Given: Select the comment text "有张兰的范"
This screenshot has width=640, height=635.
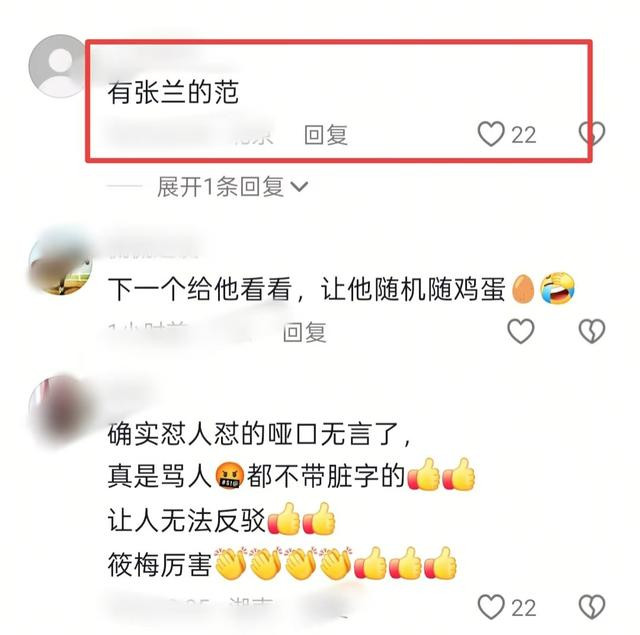Looking at the screenshot, I should point(173,92).
